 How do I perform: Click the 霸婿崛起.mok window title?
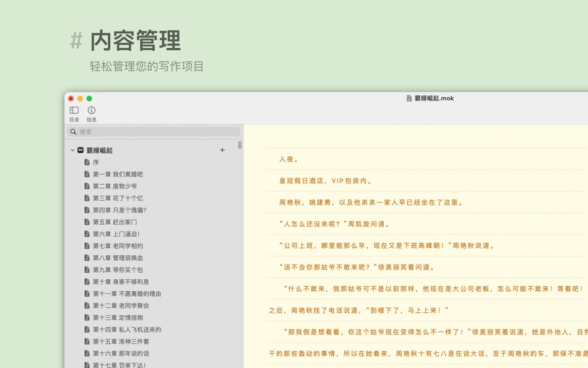[x=435, y=99]
